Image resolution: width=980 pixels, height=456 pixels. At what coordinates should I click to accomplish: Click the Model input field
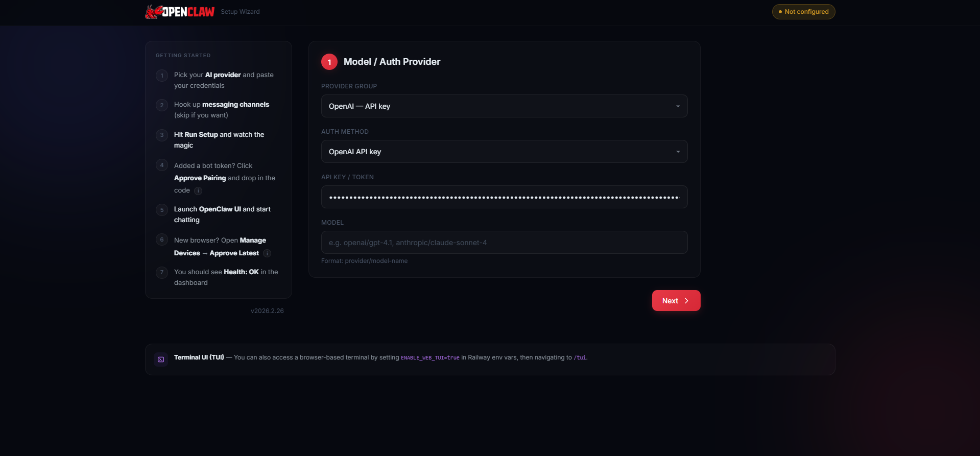tap(504, 243)
